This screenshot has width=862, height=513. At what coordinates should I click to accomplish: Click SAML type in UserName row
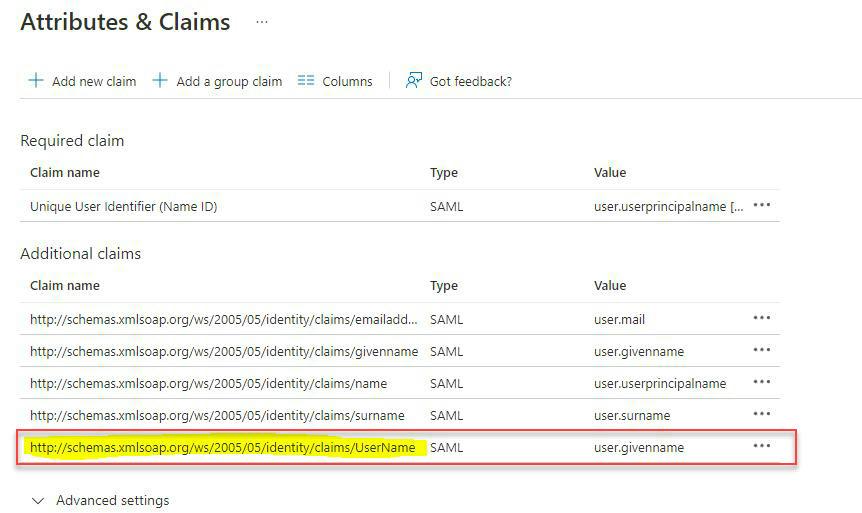(x=446, y=448)
